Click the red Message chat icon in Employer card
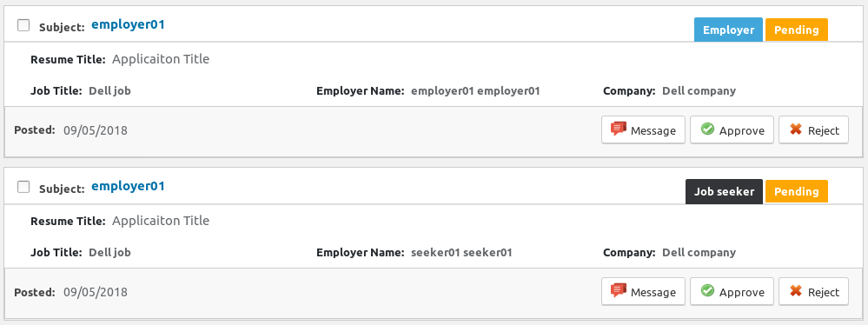This screenshot has height=325, width=868. pos(619,129)
